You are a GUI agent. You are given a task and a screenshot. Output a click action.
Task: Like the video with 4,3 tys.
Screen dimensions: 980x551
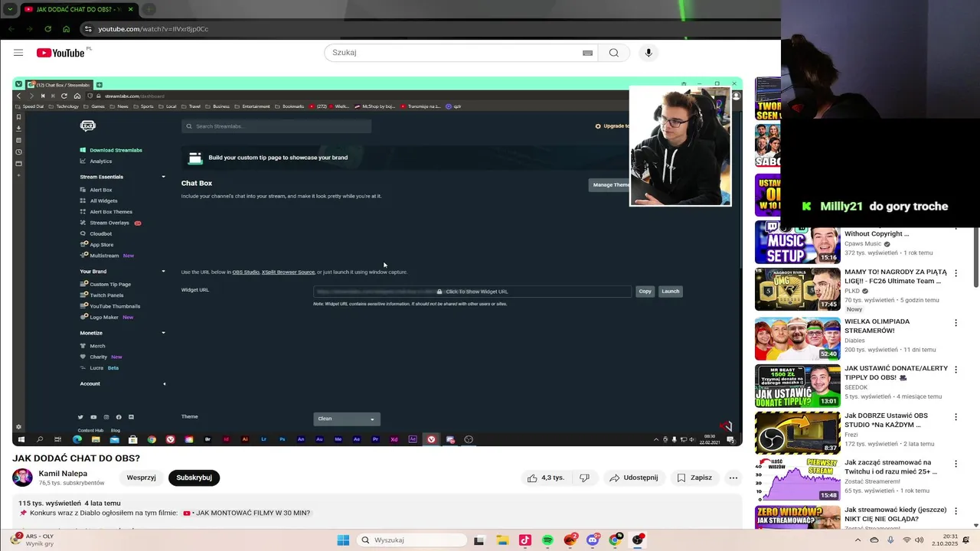point(545,478)
